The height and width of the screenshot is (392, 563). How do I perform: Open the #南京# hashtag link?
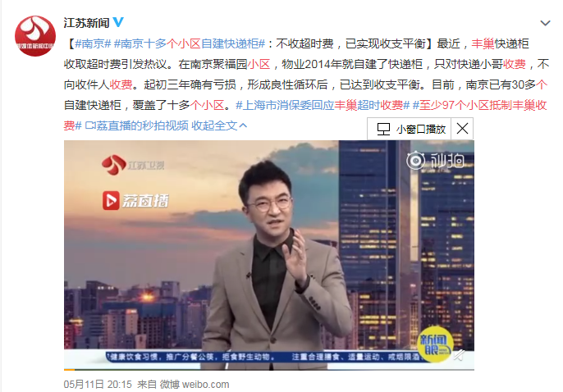93,43
